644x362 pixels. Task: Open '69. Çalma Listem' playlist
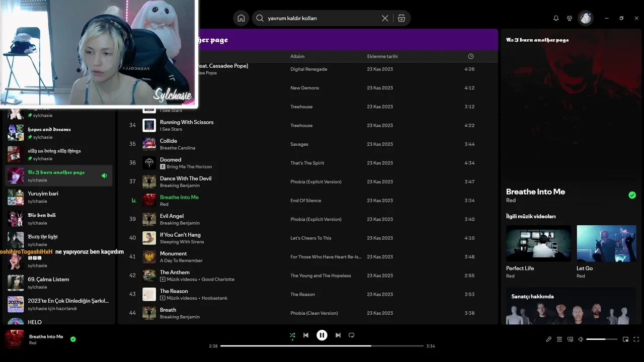click(x=58, y=283)
